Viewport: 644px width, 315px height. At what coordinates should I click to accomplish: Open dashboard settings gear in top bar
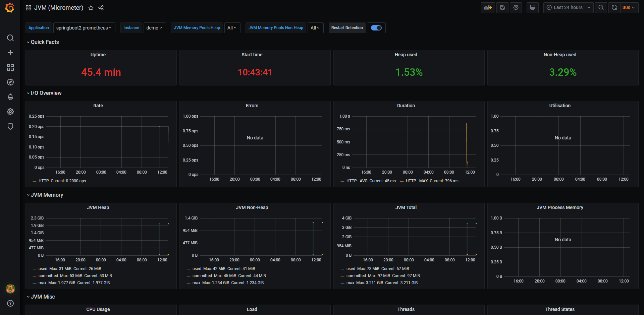coord(516,7)
